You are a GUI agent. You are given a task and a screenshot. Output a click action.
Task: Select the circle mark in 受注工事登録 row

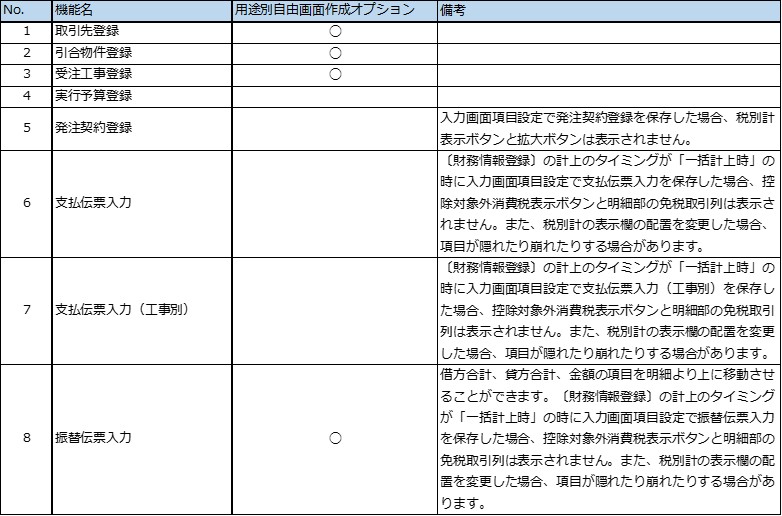(x=335, y=74)
